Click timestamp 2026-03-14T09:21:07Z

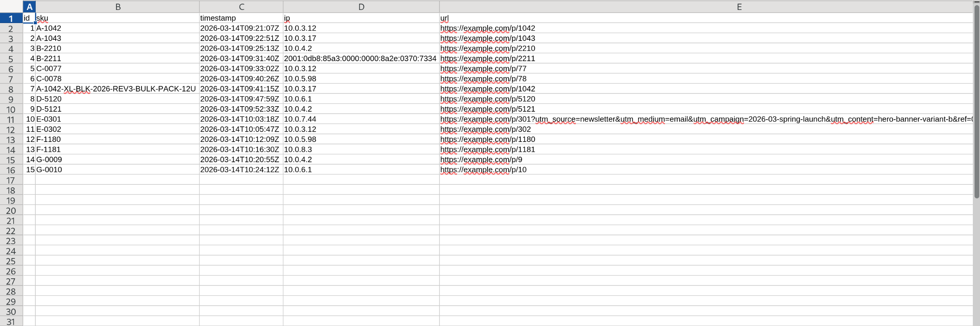coord(241,28)
